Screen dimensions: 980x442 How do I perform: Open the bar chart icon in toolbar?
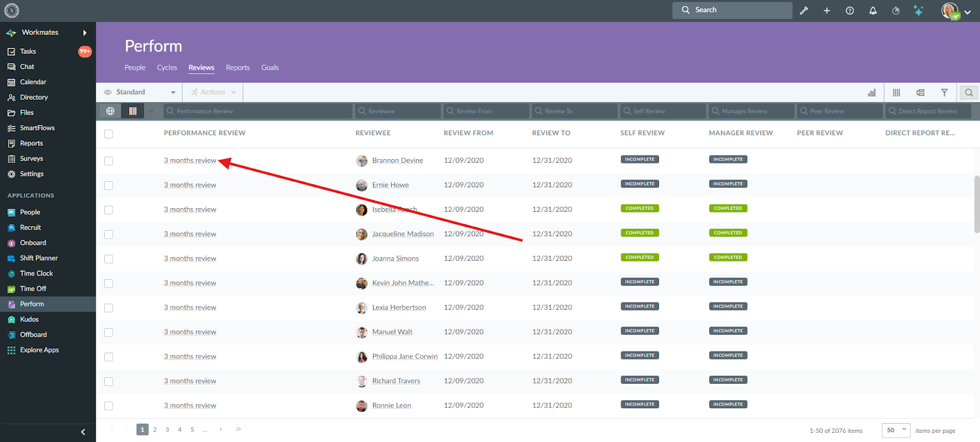pos(872,92)
